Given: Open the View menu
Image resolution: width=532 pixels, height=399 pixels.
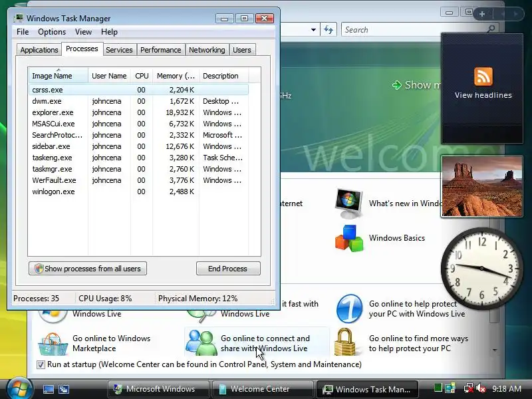Looking at the screenshot, I should [x=83, y=32].
